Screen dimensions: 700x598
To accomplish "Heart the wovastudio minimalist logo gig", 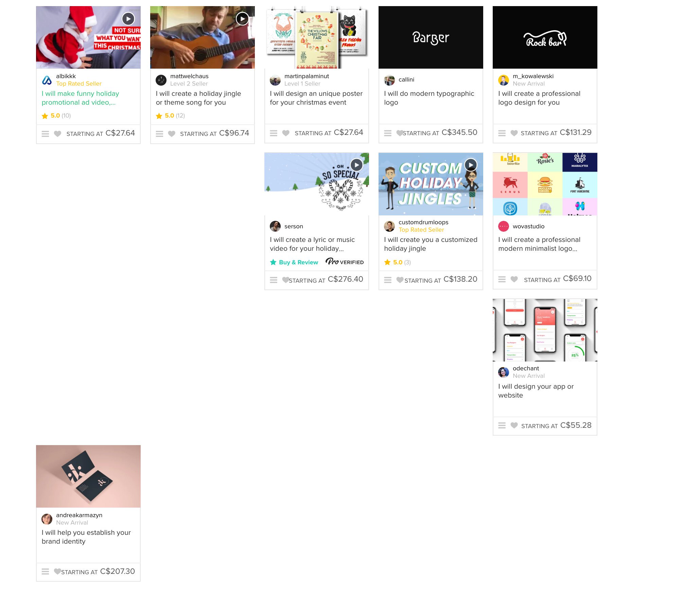I will 514,279.
